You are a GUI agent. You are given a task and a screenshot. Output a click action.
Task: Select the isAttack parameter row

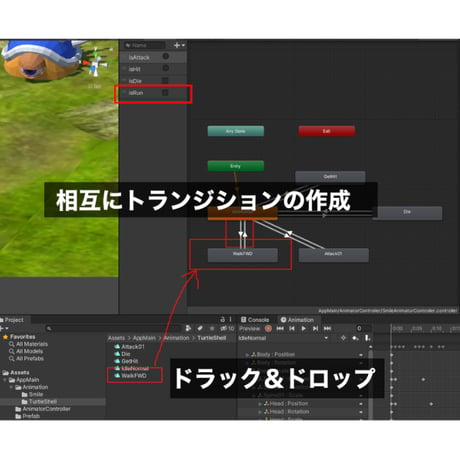tap(153, 57)
